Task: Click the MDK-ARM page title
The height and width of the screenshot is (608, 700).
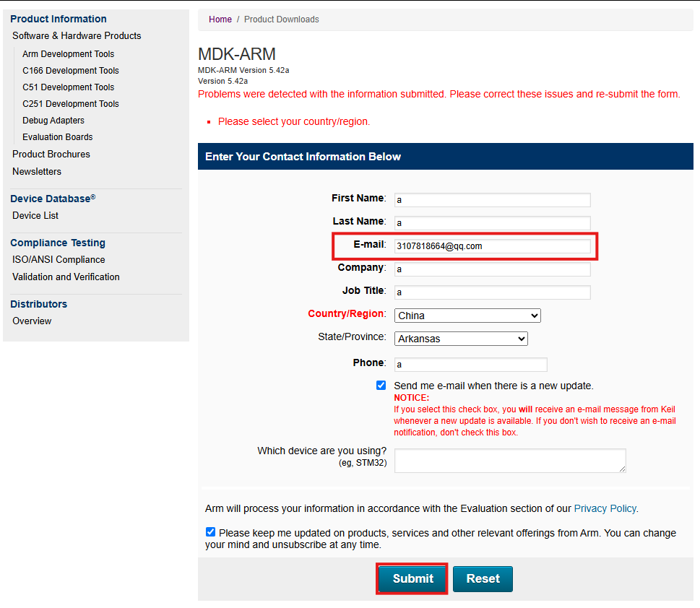Action: pyautogui.click(x=237, y=54)
